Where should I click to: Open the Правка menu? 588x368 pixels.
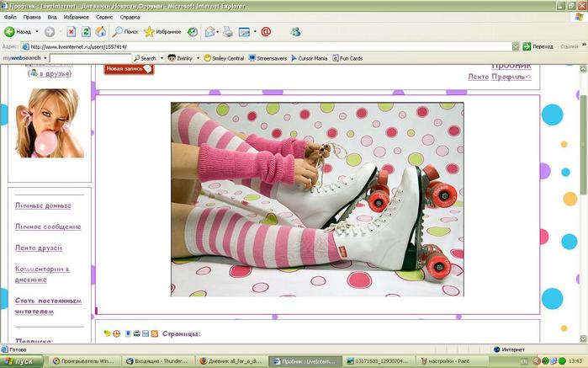pyautogui.click(x=32, y=18)
